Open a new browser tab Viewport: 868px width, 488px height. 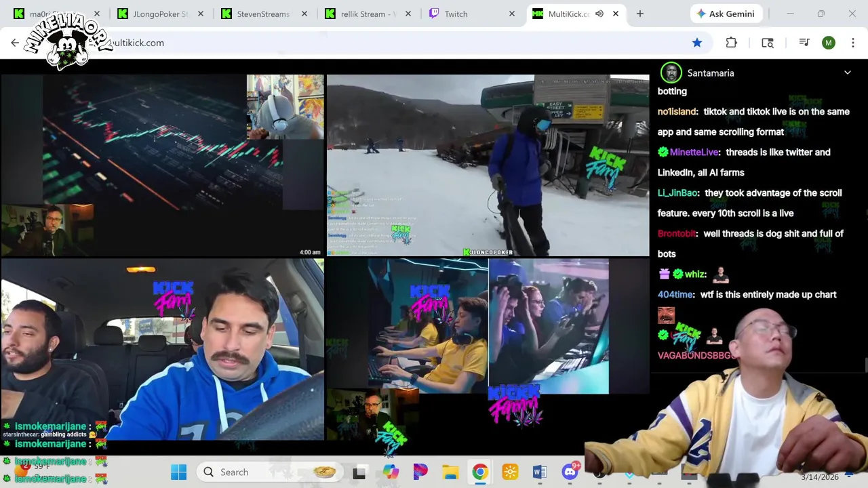[x=639, y=14]
